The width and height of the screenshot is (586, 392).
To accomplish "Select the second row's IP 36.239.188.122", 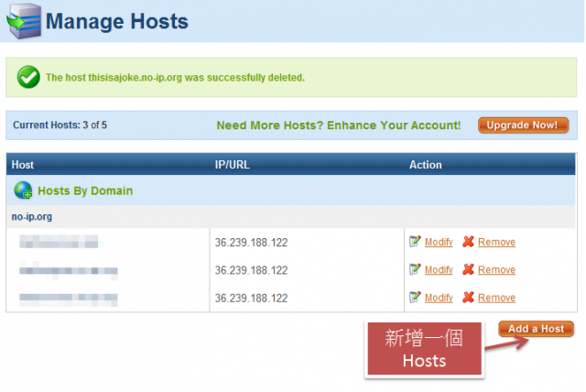I will (251, 270).
